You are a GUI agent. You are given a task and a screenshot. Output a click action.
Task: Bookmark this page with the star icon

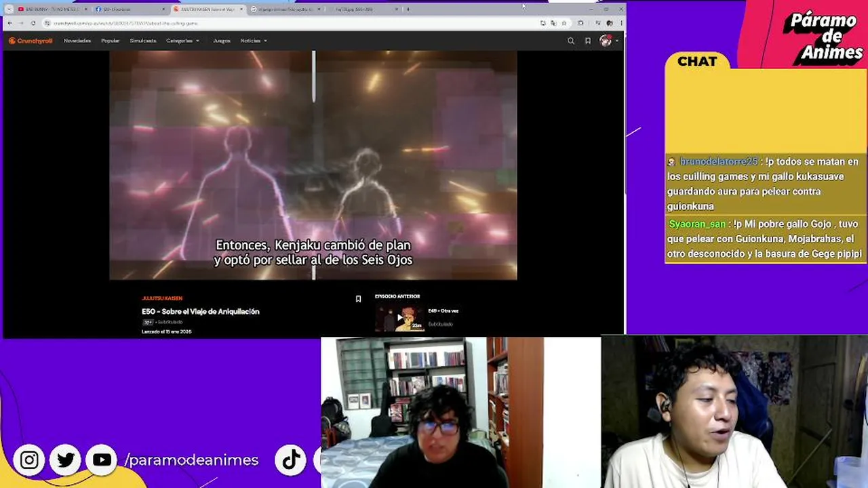click(x=564, y=23)
